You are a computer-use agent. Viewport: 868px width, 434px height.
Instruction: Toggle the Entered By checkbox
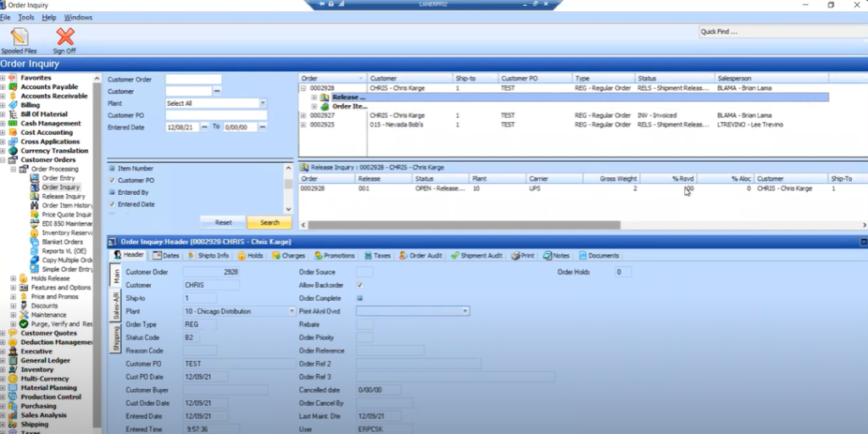point(112,192)
